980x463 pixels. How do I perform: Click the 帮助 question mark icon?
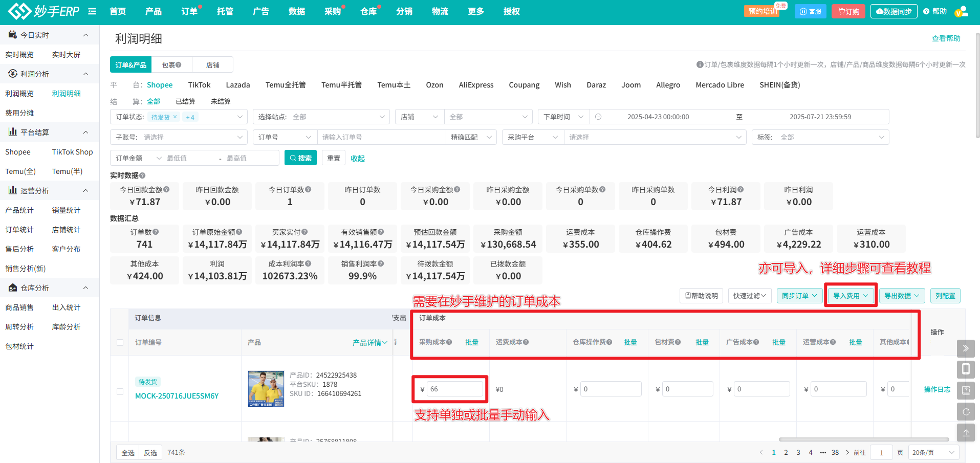[x=926, y=11]
